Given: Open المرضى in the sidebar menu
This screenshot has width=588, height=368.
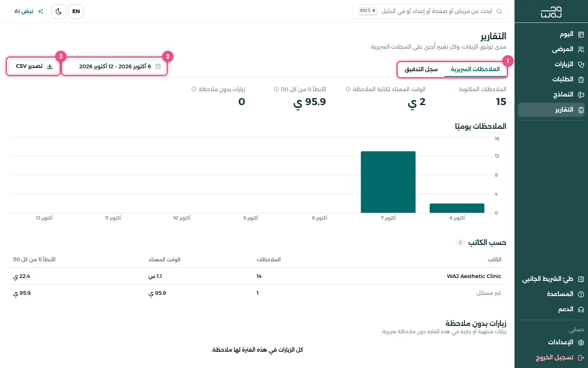Looking at the screenshot, I should [551, 49].
